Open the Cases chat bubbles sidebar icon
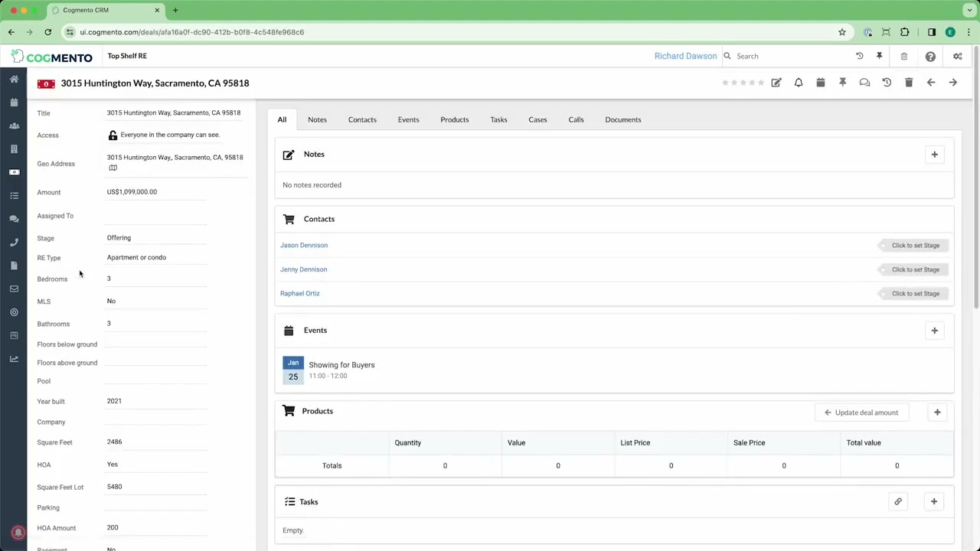The height and width of the screenshot is (551, 980). (14, 219)
